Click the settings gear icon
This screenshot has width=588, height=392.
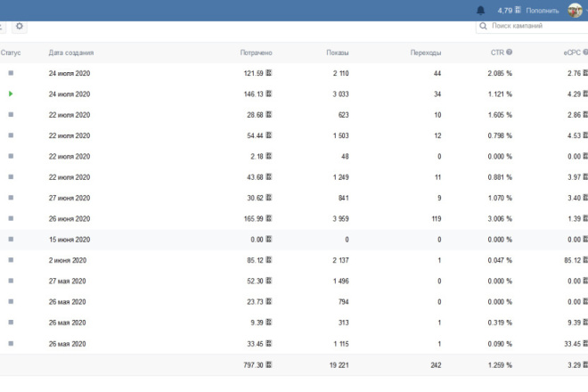coord(19,26)
